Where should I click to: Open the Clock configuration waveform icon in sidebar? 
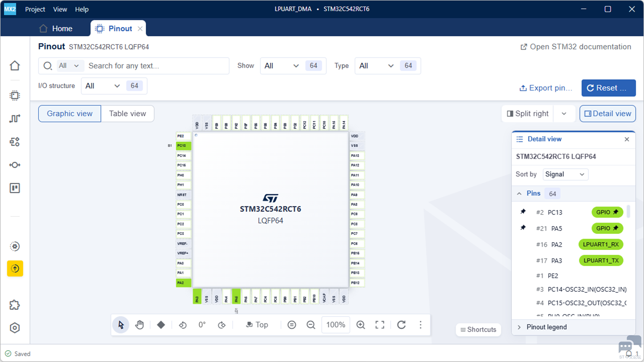[15, 119]
